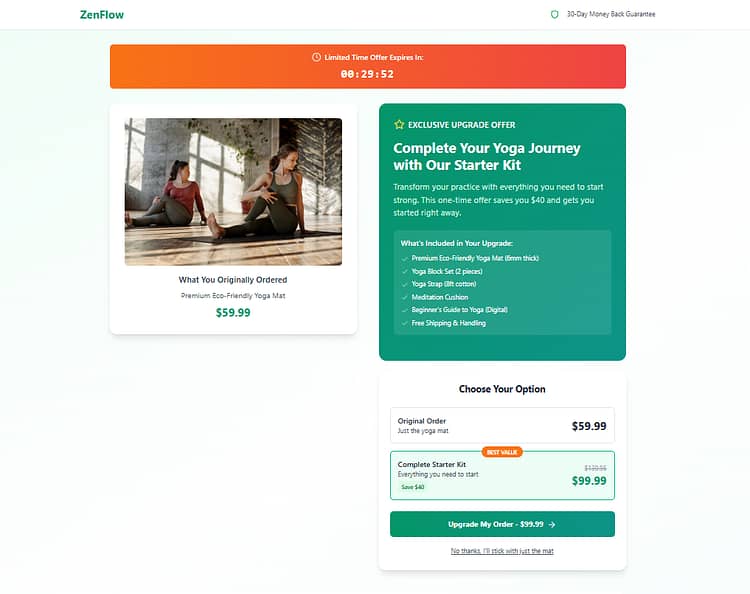Click the Best Value badge
The height and width of the screenshot is (594, 750).
502,452
